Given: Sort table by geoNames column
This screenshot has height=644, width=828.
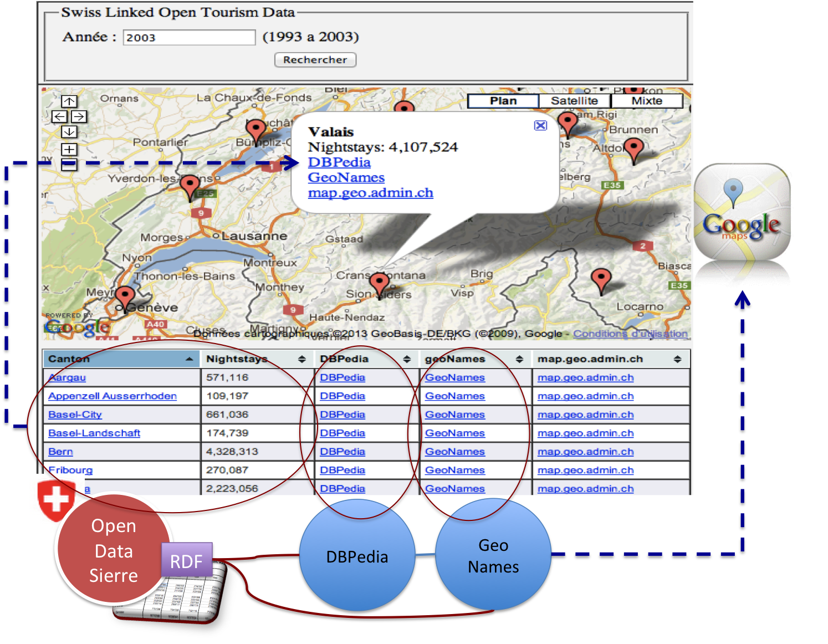Looking at the screenshot, I should [474, 359].
